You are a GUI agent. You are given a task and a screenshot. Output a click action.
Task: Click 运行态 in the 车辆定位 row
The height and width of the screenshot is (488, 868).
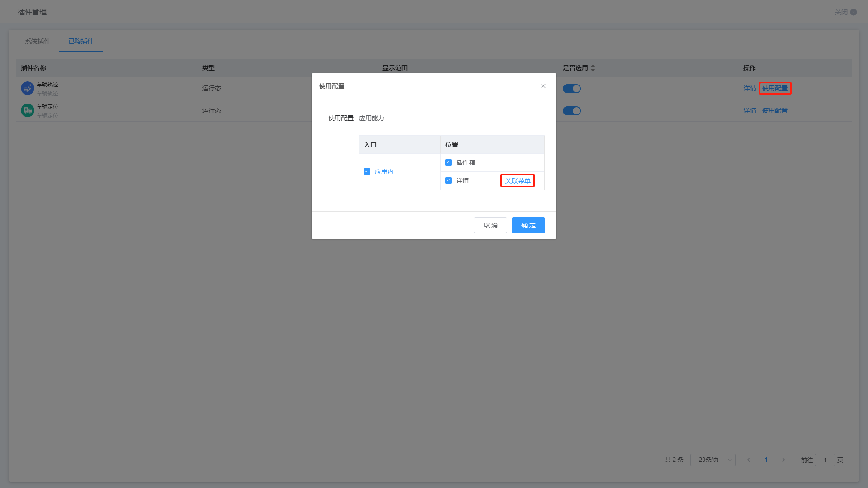212,110
